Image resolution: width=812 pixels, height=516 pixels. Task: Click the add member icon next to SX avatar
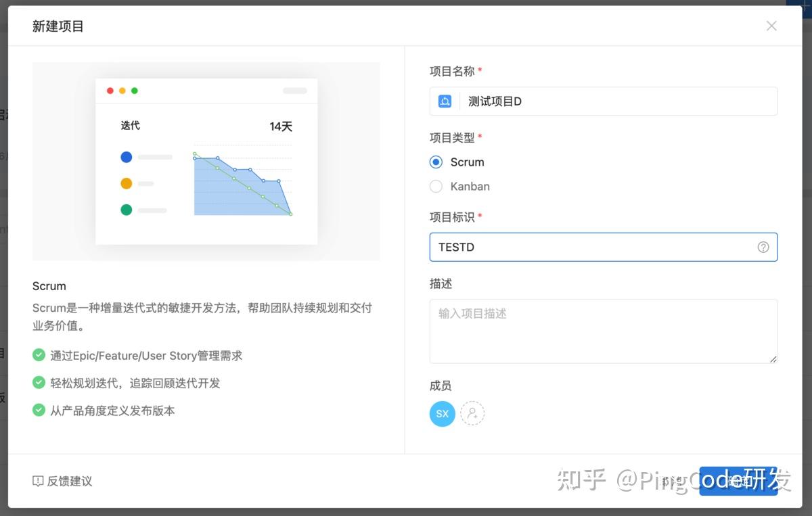click(x=472, y=413)
